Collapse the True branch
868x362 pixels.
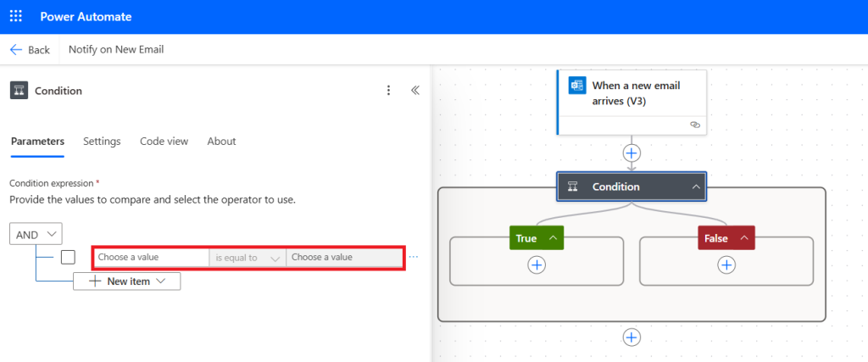(553, 238)
